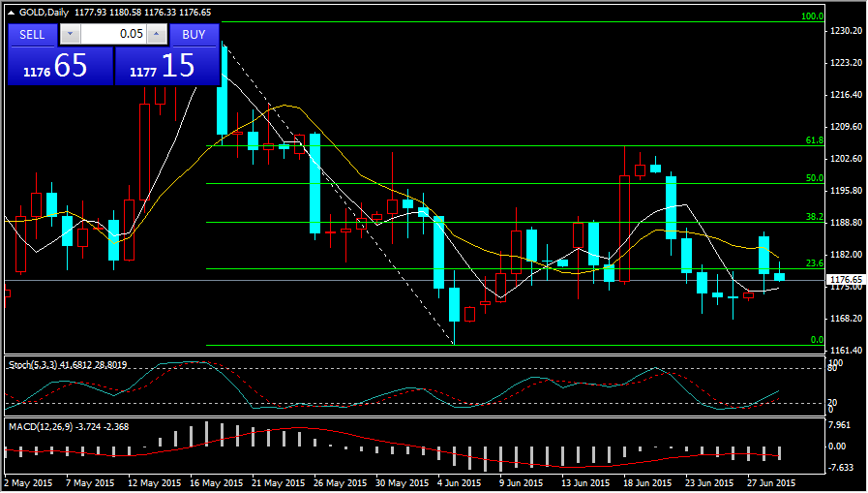
Task: Click the 1176 65 sell price tile
Action: 60,66
